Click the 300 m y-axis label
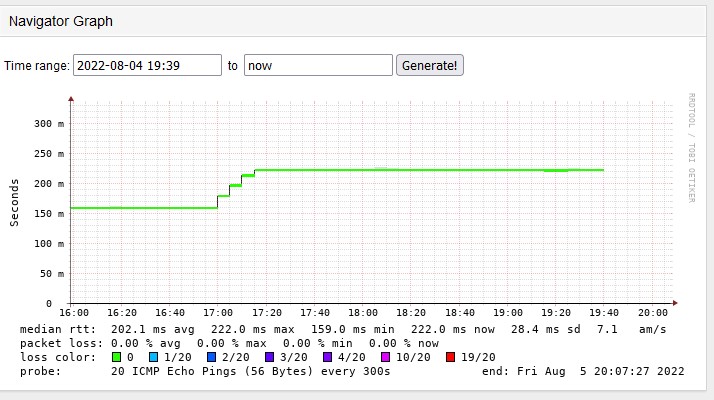 (49, 124)
